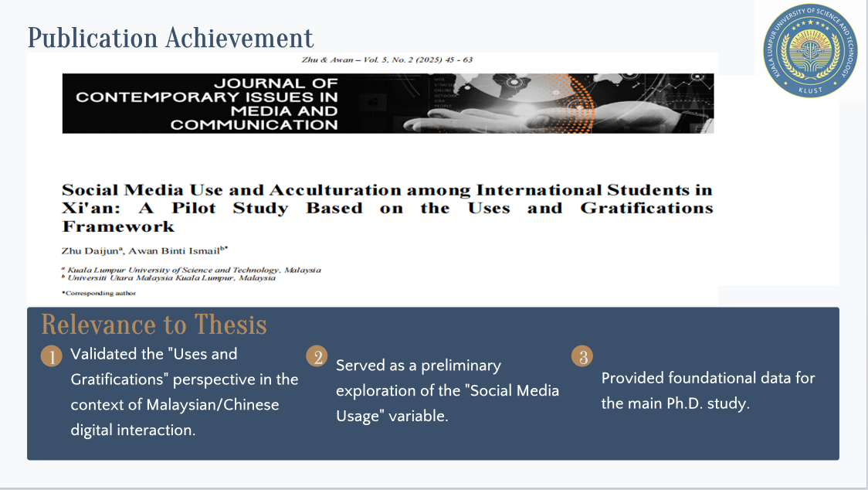Select the "Provided foundational data" text block
Viewport: 868px width, 490px height.
coord(707,390)
